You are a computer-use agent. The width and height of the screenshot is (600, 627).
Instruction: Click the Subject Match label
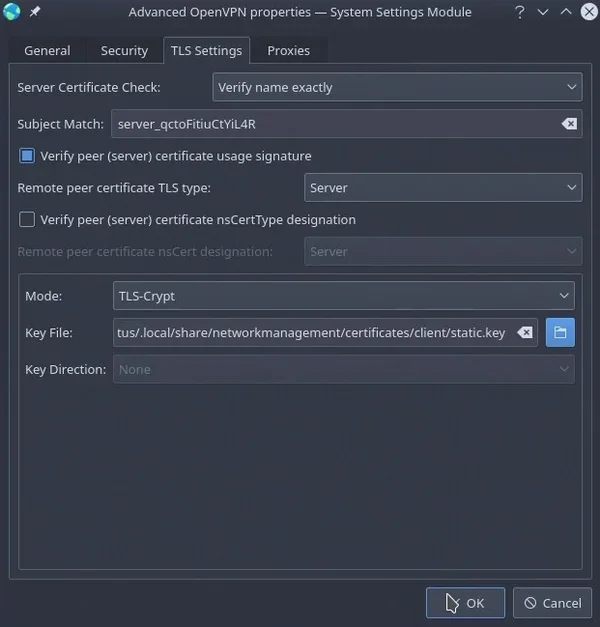click(60, 124)
